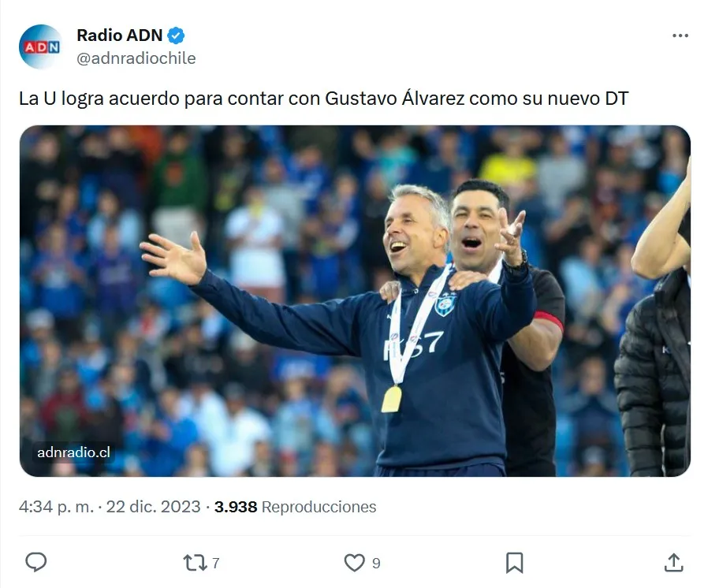Click the adnradio.cl link label
This screenshot has height=588, width=708.
coord(73,452)
